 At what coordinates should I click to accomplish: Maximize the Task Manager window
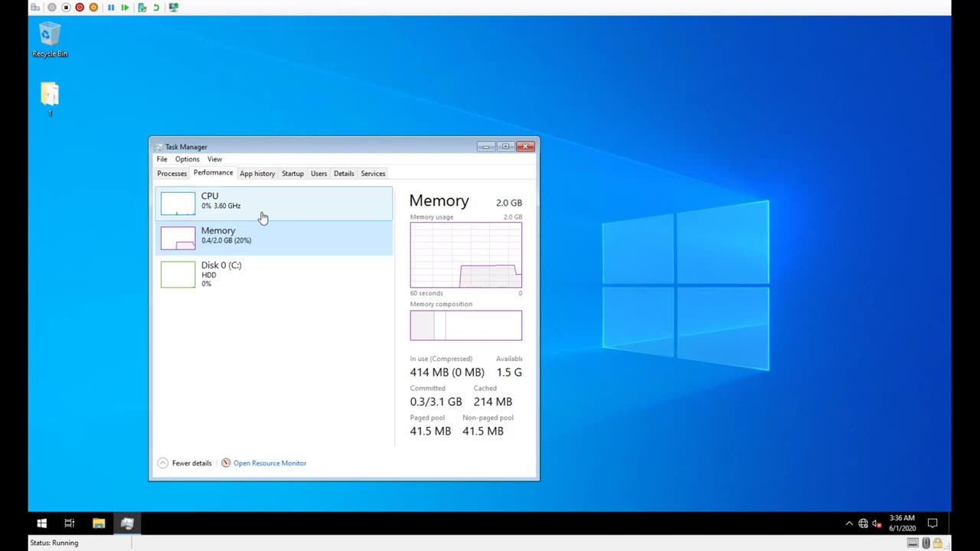505,146
